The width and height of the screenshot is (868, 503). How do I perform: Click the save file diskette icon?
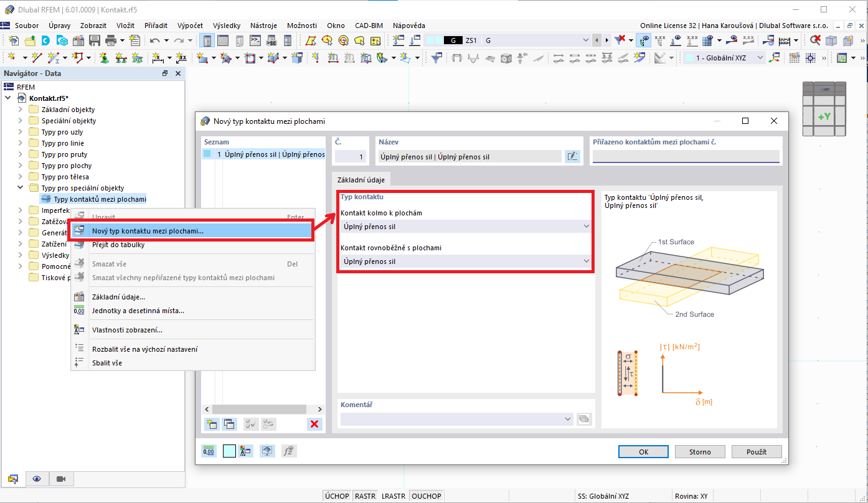click(x=95, y=40)
